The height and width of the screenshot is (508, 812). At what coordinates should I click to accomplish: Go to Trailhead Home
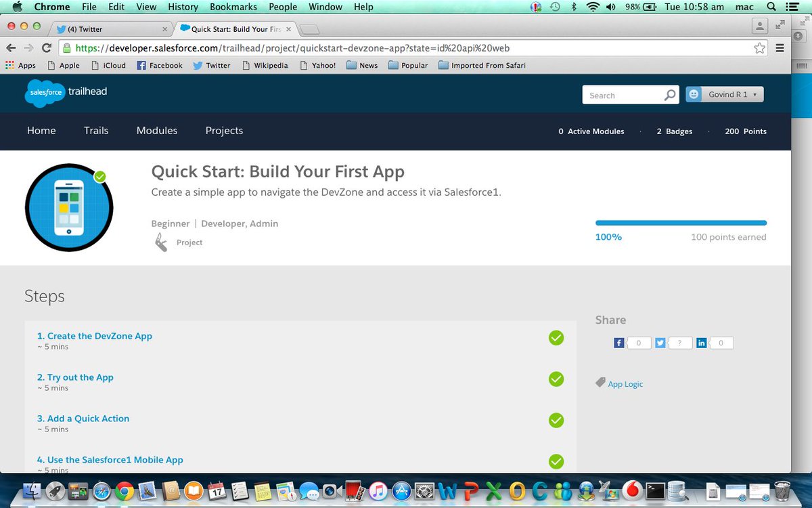pyautogui.click(x=41, y=131)
